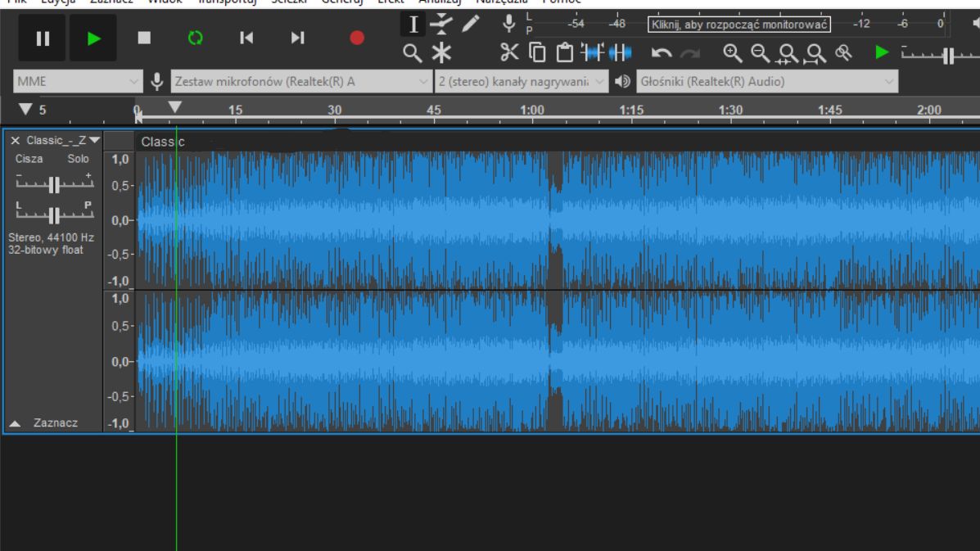Click the upper channel vertical amplitude scale
Image resolution: width=980 pixels, height=551 pixels.
tap(119, 220)
